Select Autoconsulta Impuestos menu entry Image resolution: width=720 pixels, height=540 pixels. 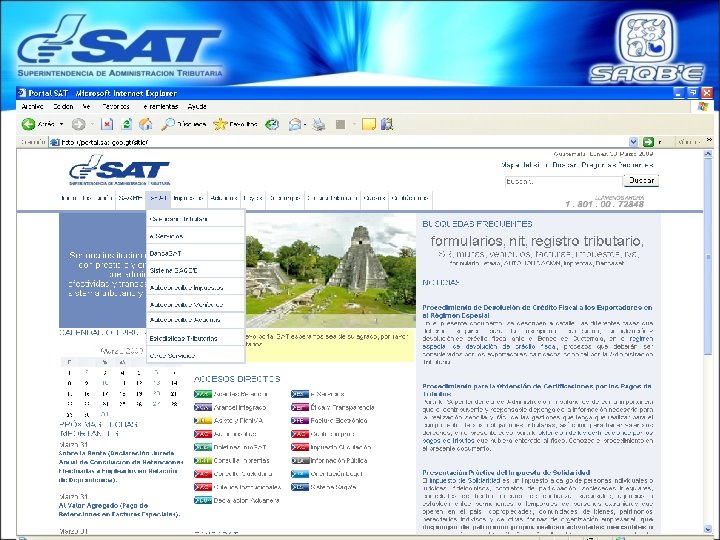pos(196,287)
